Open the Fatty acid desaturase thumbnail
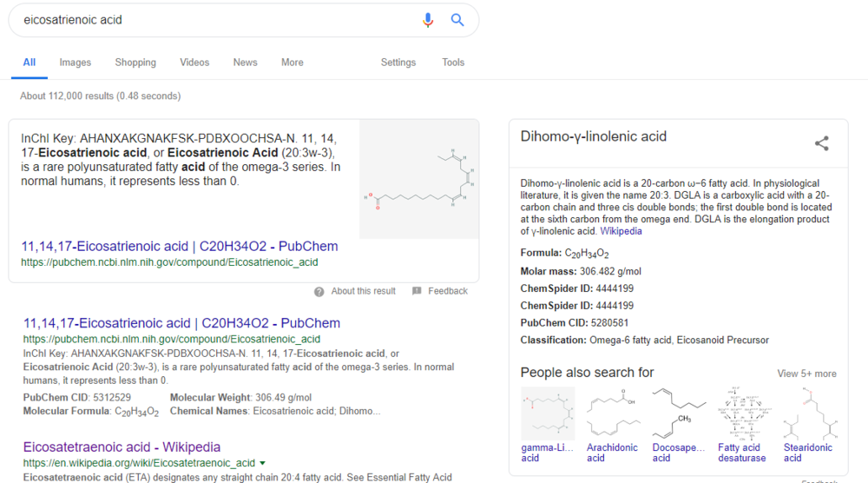This screenshot has width=868, height=483. click(742, 413)
